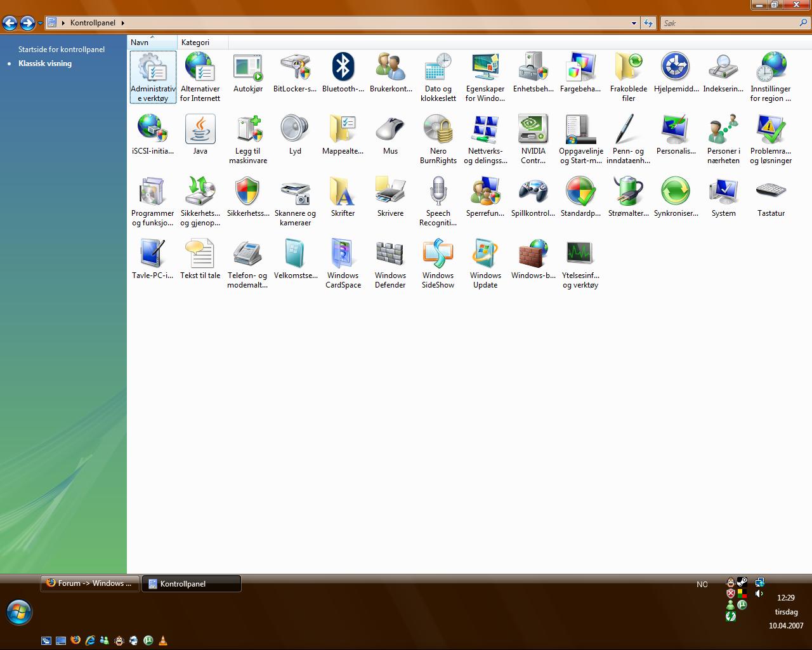
Task: Open Speech Recognition options
Action: 438,201
